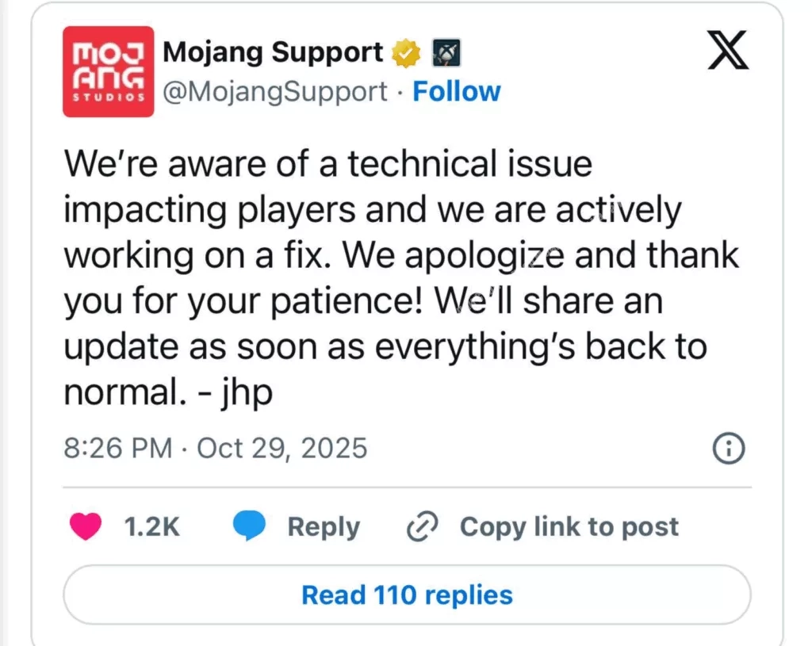
Task: Click the gold verified checkmark badge
Action: [x=407, y=54]
